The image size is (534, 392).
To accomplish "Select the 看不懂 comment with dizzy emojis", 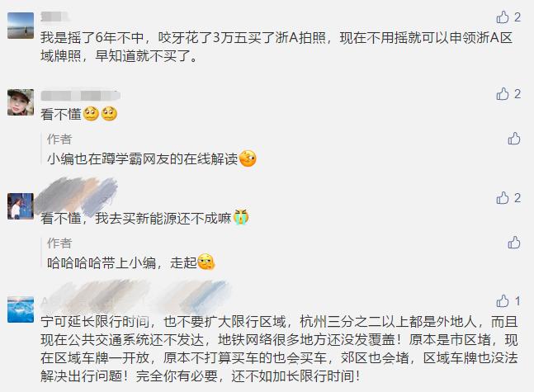I will tap(78, 114).
